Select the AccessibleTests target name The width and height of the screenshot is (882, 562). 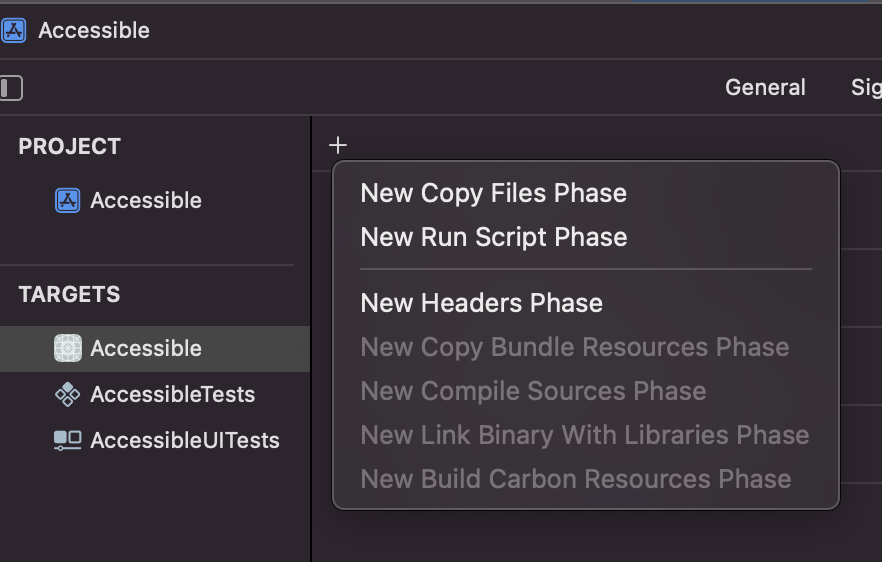click(172, 394)
